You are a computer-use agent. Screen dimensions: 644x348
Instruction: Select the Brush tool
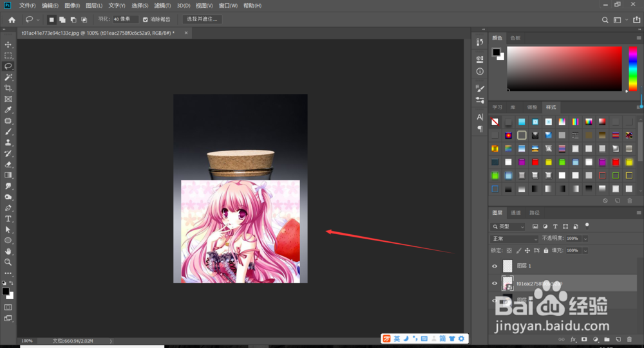pyautogui.click(x=8, y=131)
